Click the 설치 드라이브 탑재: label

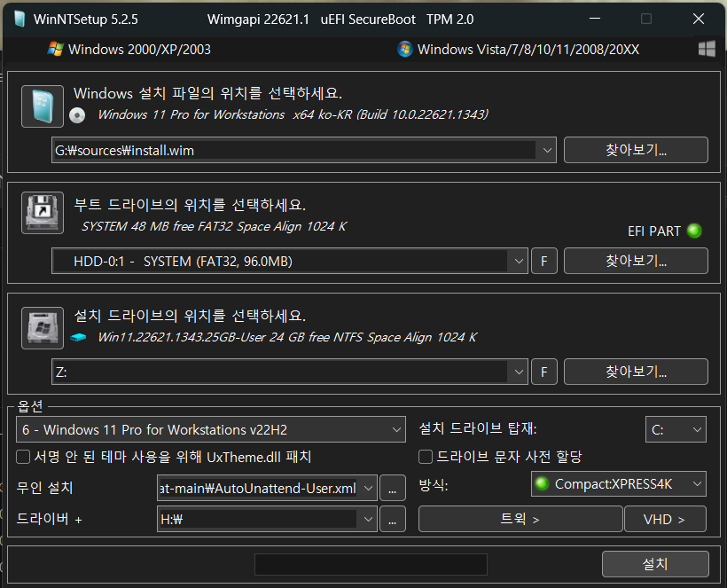coord(478,428)
